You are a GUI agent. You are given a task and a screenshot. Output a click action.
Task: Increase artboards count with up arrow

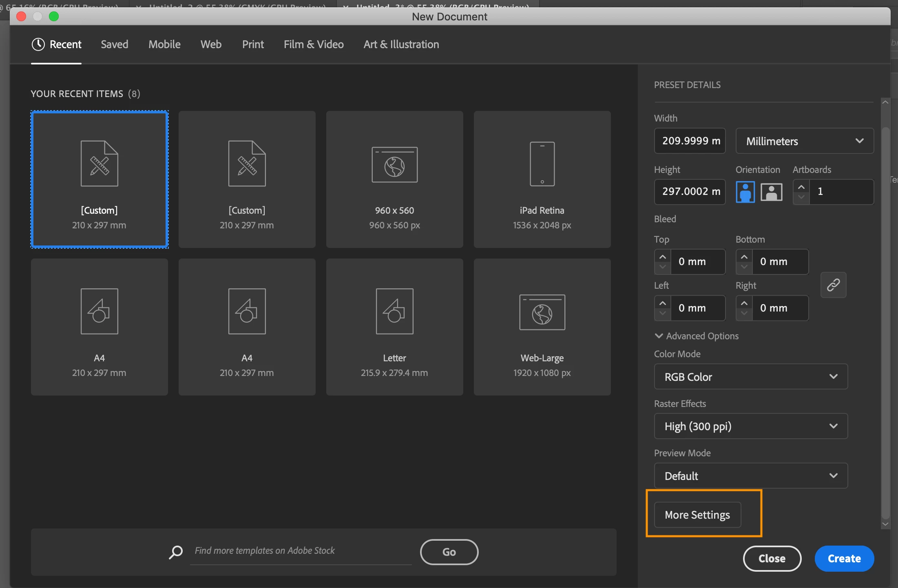(x=801, y=187)
